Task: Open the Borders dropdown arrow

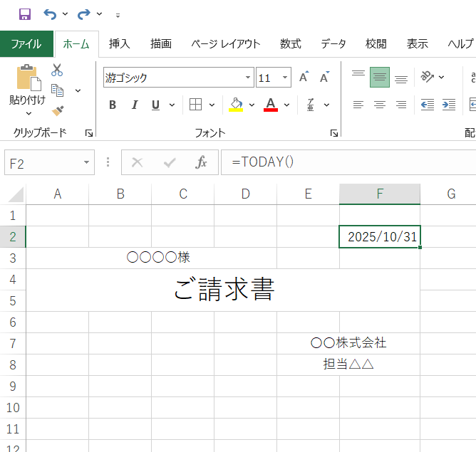Action: point(212,105)
